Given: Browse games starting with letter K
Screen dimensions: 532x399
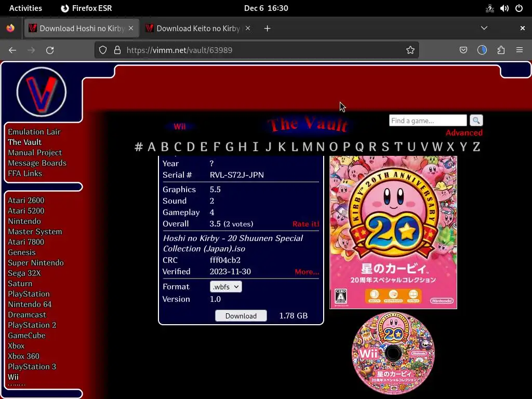Looking at the screenshot, I should click(x=282, y=147).
